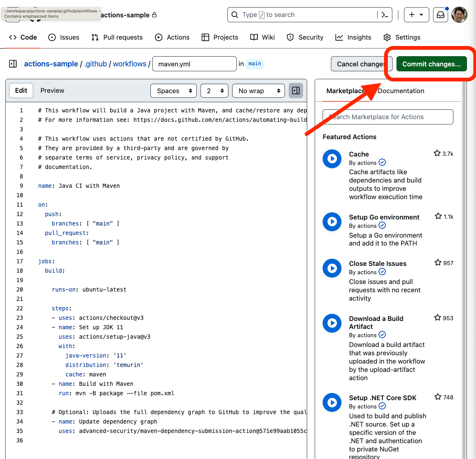Open the command palette icon in search bar
This screenshot has height=459, width=476.
pos(385,15)
